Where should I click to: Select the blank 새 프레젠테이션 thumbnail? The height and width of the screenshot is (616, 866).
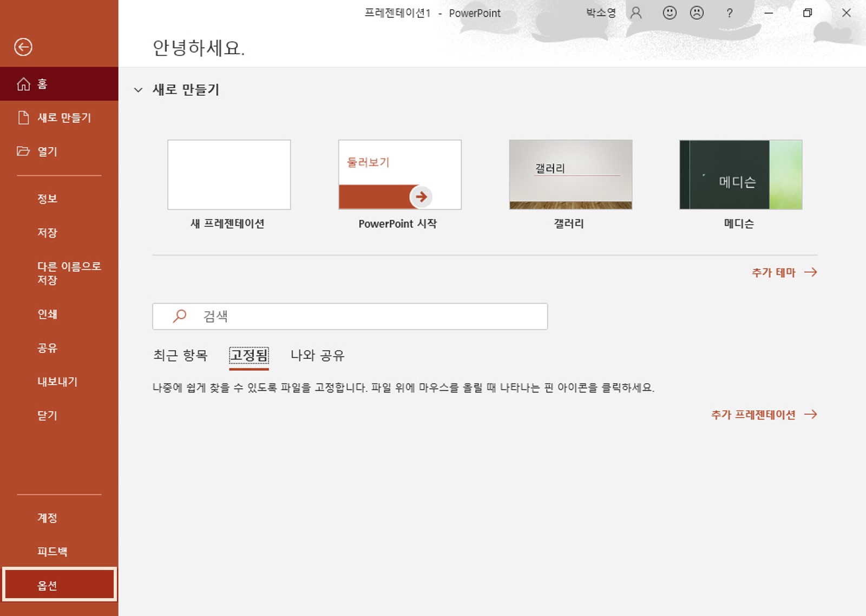click(x=229, y=175)
